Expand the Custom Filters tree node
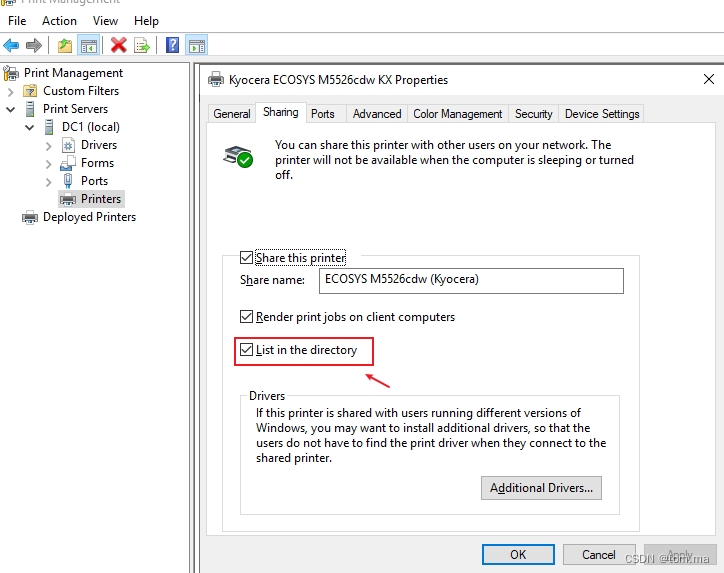 11,92
